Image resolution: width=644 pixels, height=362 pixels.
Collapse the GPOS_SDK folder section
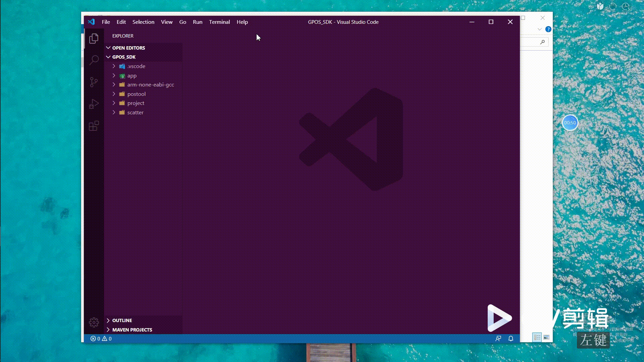click(x=124, y=57)
